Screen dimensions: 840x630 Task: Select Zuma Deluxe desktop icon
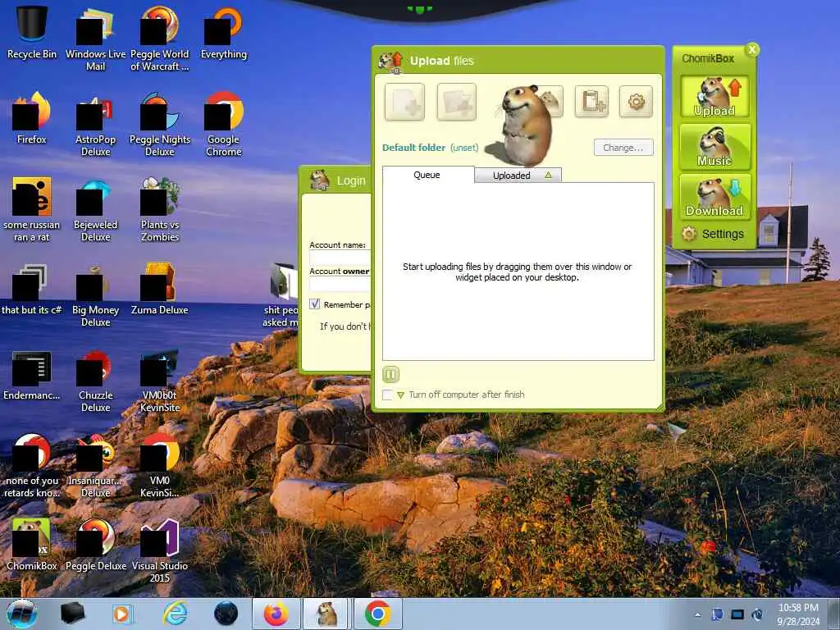tap(160, 290)
